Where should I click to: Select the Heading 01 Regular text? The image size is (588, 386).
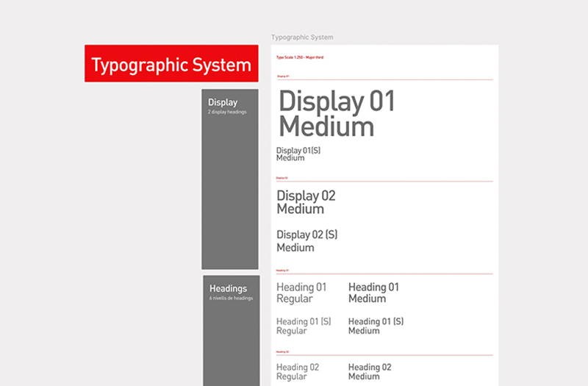click(301, 293)
